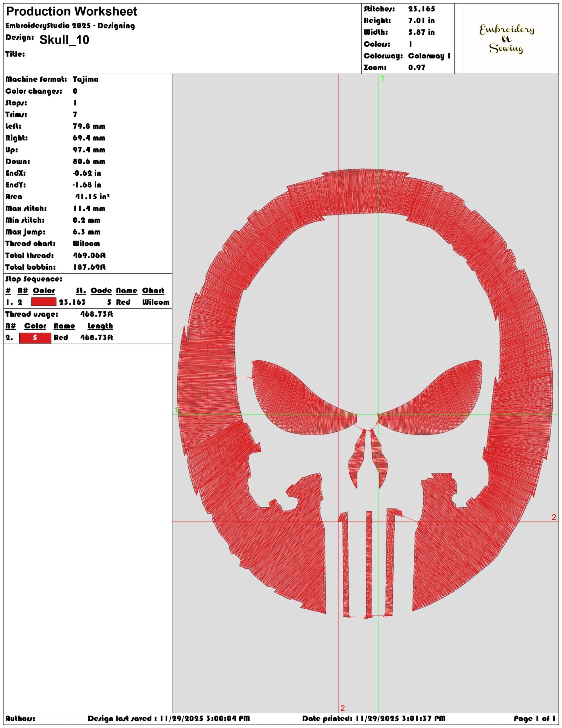Click the EndY value -1.68 in
562x728 pixels.
[x=87, y=185]
